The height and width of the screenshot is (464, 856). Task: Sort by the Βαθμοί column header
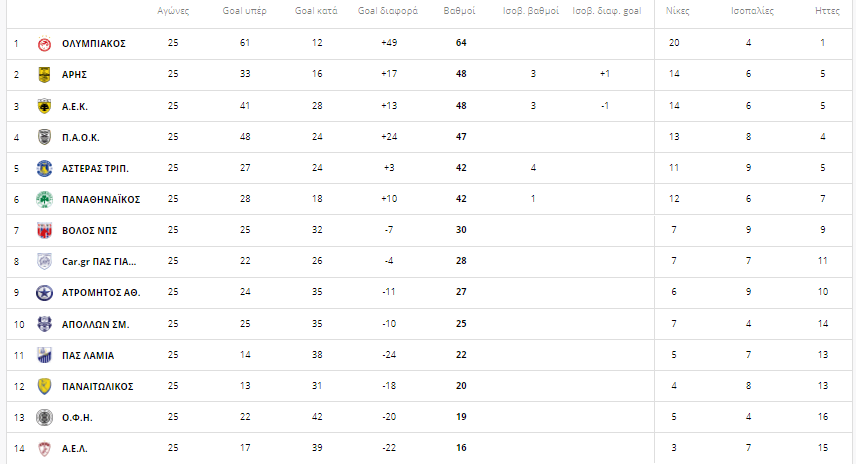460,13
